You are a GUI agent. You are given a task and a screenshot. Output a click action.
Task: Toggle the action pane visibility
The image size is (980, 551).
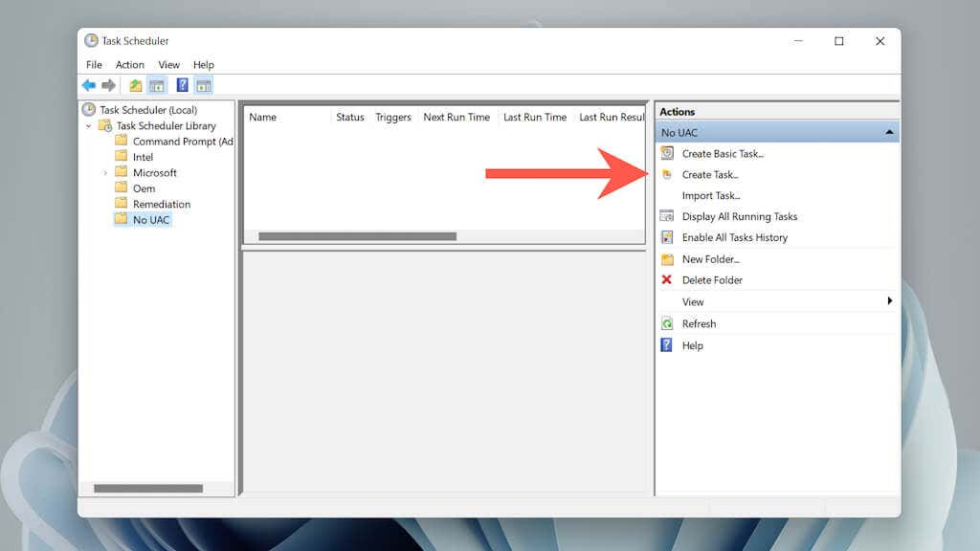[204, 85]
